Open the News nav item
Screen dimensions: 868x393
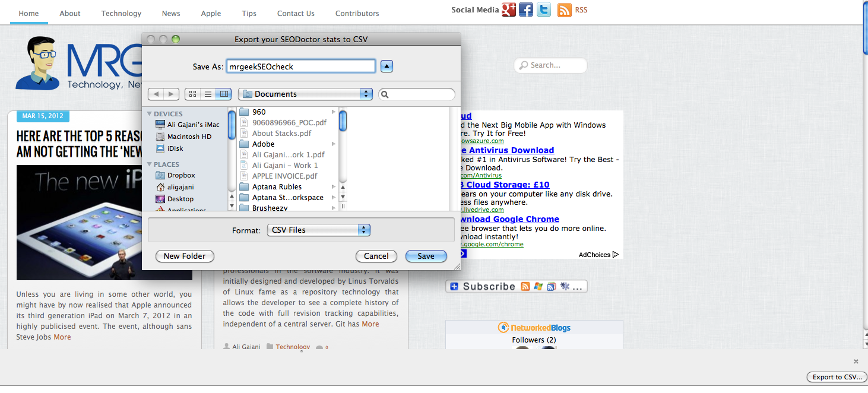[x=171, y=13]
